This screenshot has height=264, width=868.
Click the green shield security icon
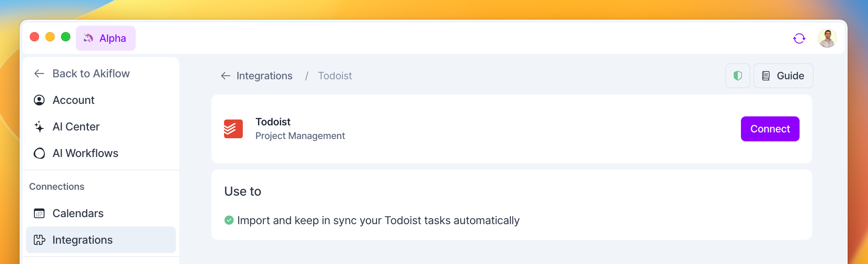point(738,76)
